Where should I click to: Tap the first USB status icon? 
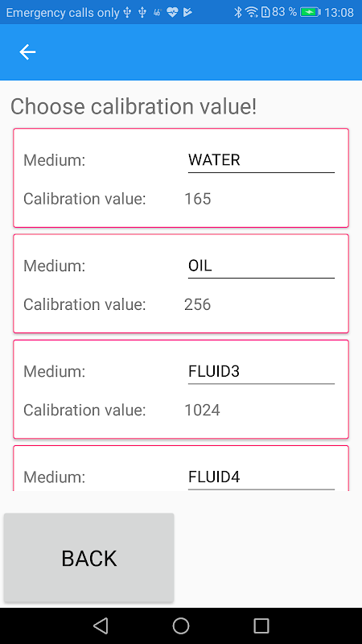[128, 13]
